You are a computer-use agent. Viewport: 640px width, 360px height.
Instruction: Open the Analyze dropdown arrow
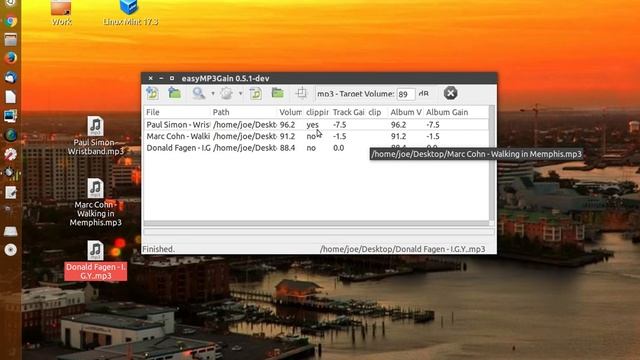(213, 93)
